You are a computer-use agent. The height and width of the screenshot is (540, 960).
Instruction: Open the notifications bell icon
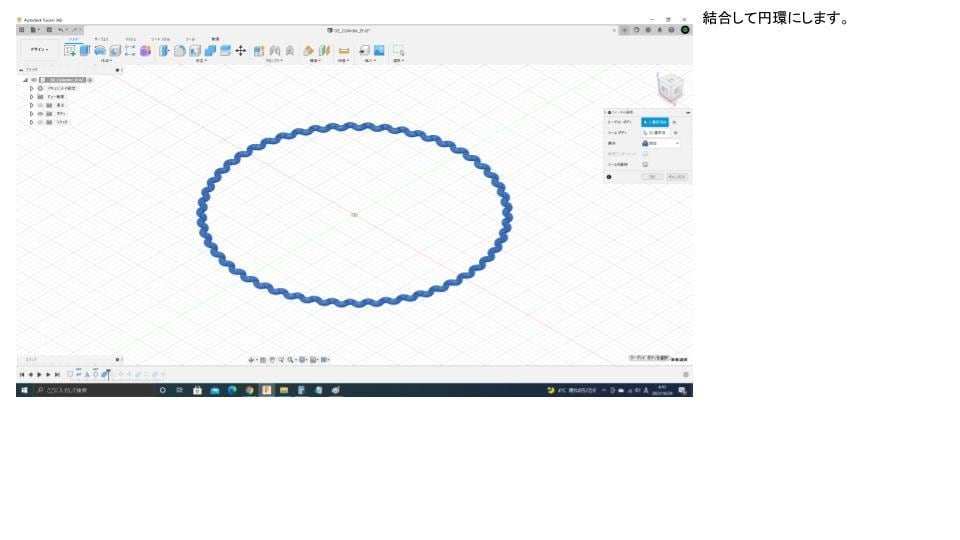tap(659, 29)
